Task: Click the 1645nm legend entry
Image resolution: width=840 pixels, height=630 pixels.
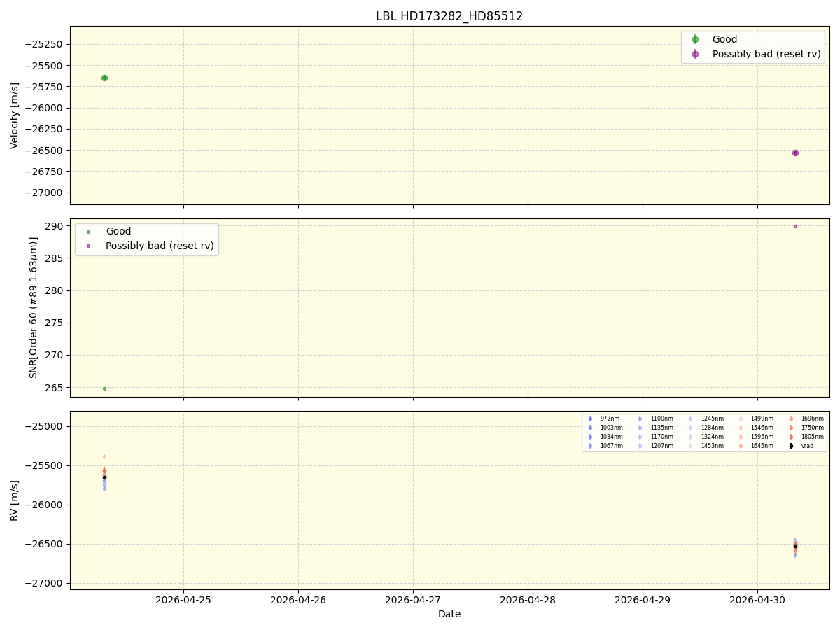Action: pyautogui.click(x=755, y=446)
